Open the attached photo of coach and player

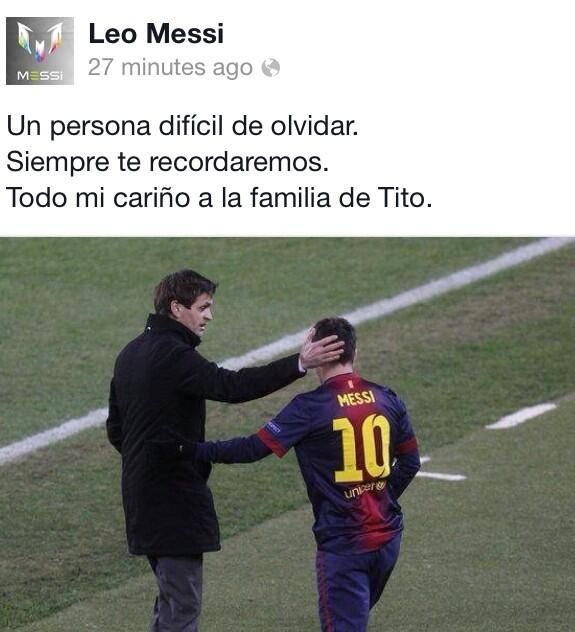click(287, 434)
